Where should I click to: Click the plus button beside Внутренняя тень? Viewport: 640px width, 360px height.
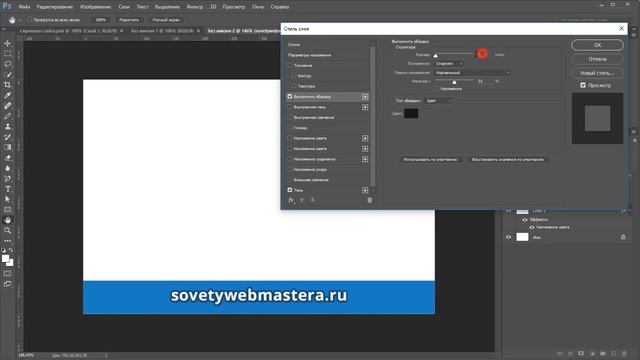[x=365, y=107]
